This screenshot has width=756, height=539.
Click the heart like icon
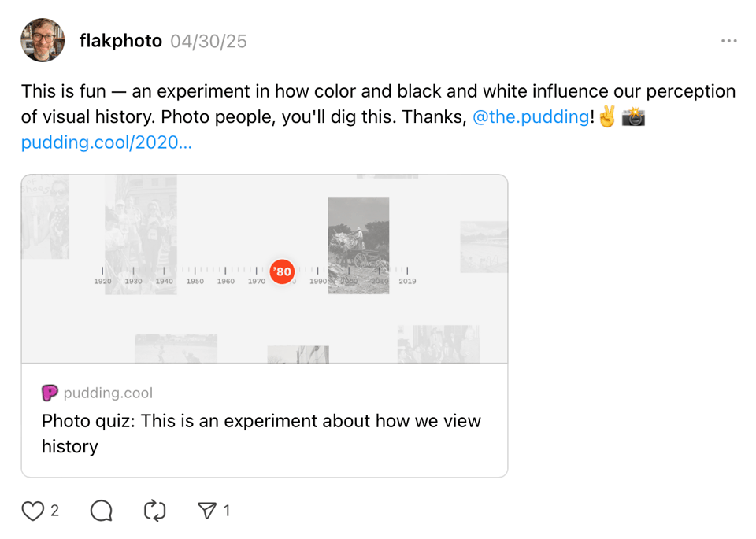pos(32,511)
